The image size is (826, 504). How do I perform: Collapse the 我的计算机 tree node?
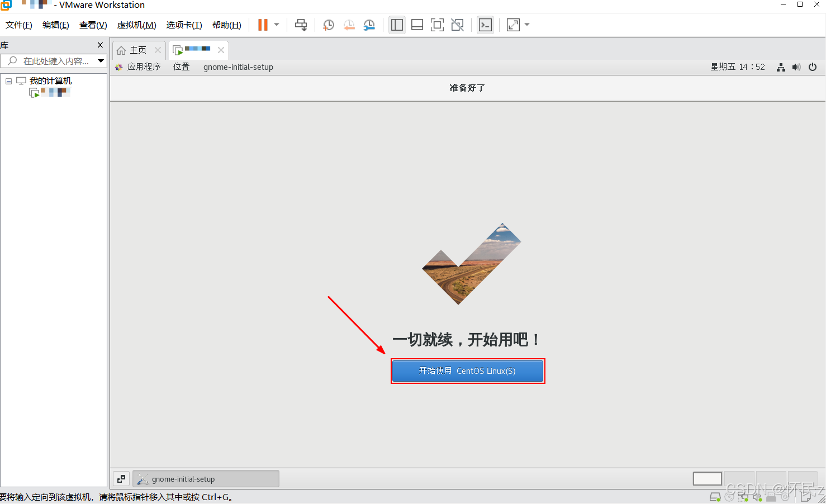pos(8,81)
